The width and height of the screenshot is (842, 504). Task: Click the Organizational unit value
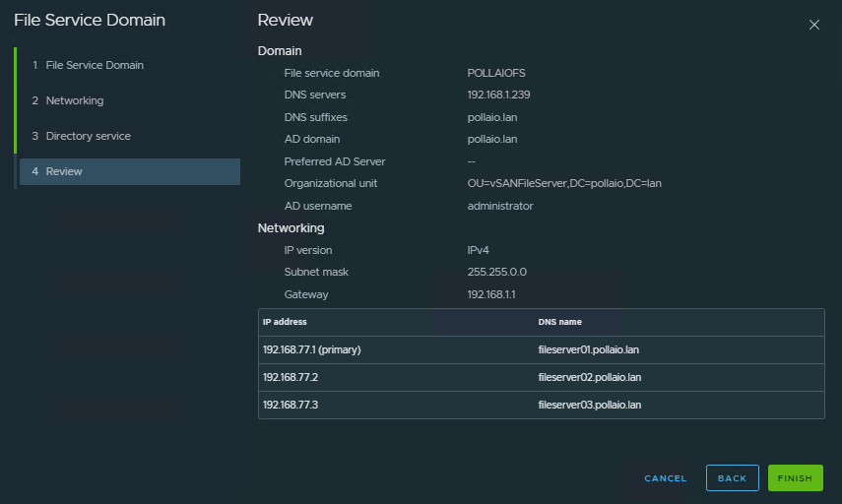pyautogui.click(x=564, y=183)
